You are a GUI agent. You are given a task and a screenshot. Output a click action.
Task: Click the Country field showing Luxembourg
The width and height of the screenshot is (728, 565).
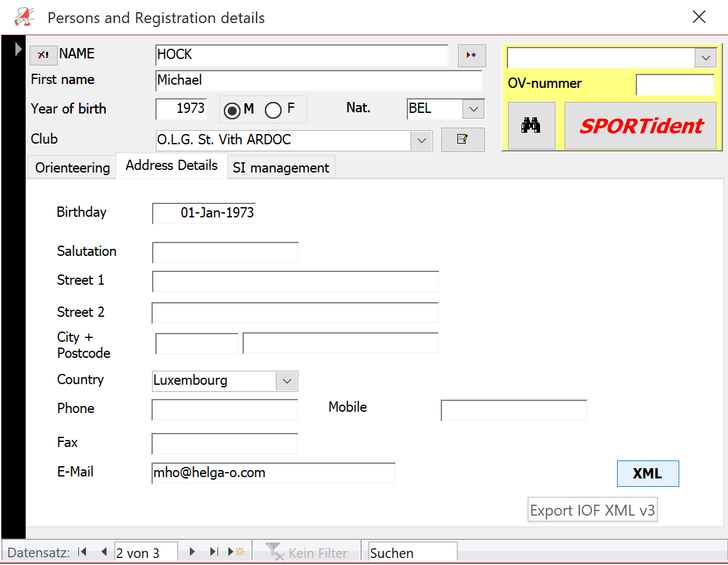coord(214,381)
